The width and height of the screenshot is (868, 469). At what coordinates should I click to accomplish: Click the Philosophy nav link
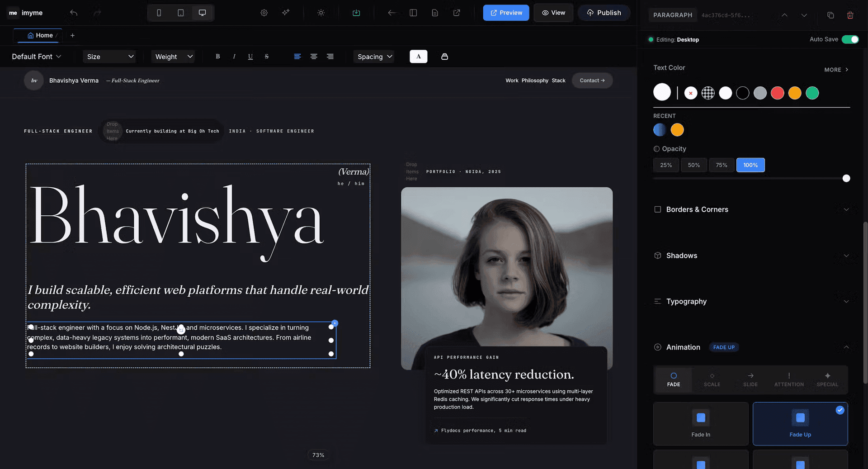(x=535, y=81)
